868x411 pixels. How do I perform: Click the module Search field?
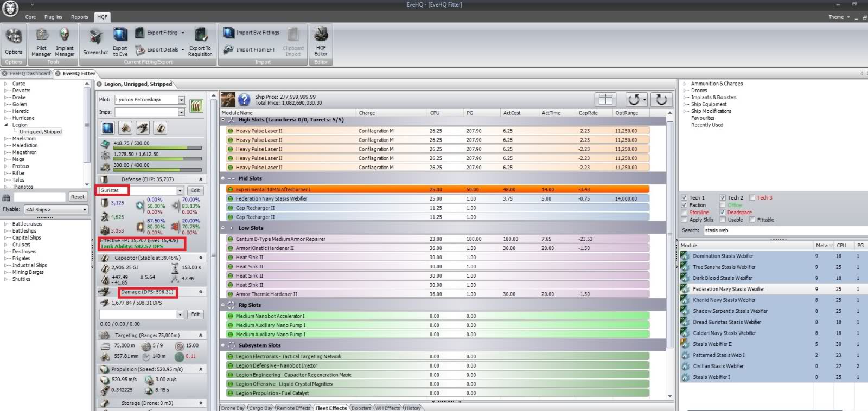coord(744,230)
